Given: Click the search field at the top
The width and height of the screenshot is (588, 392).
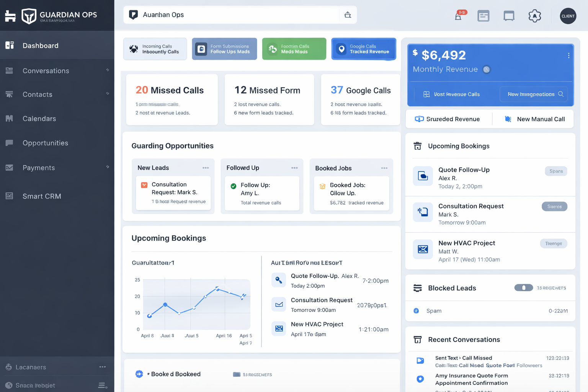Looking at the screenshot, I should (x=230, y=15).
